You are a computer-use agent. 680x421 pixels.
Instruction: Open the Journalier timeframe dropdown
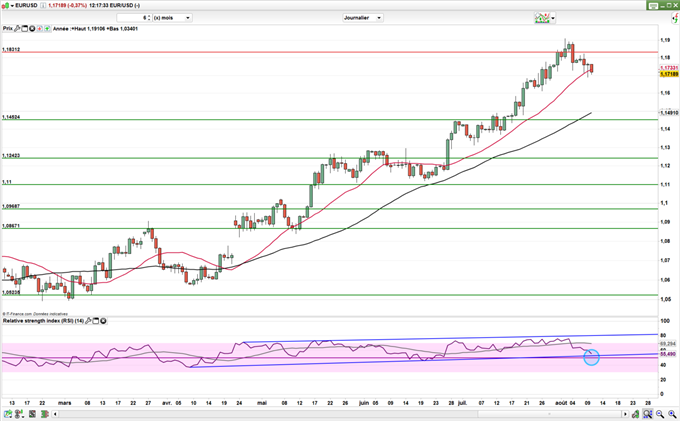363,18
